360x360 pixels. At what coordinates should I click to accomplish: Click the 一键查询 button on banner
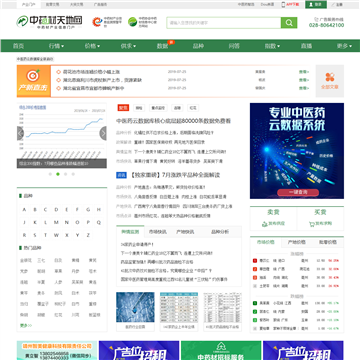tap(297, 192)
